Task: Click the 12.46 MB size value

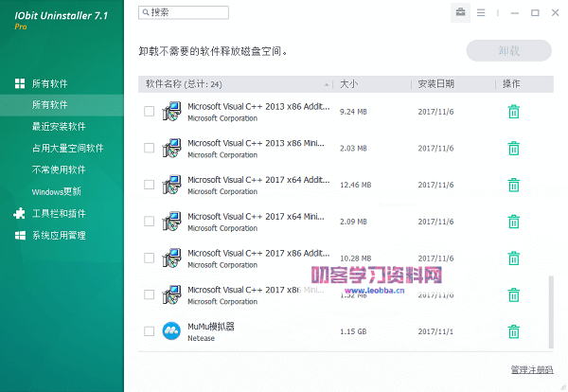Action: (x=355, y=185)
